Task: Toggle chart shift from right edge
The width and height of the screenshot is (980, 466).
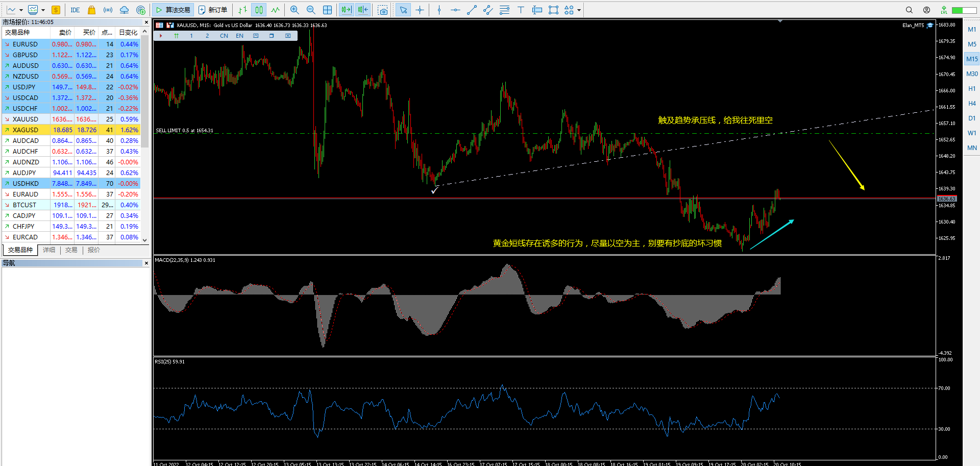Action: (x=363, y=10)
